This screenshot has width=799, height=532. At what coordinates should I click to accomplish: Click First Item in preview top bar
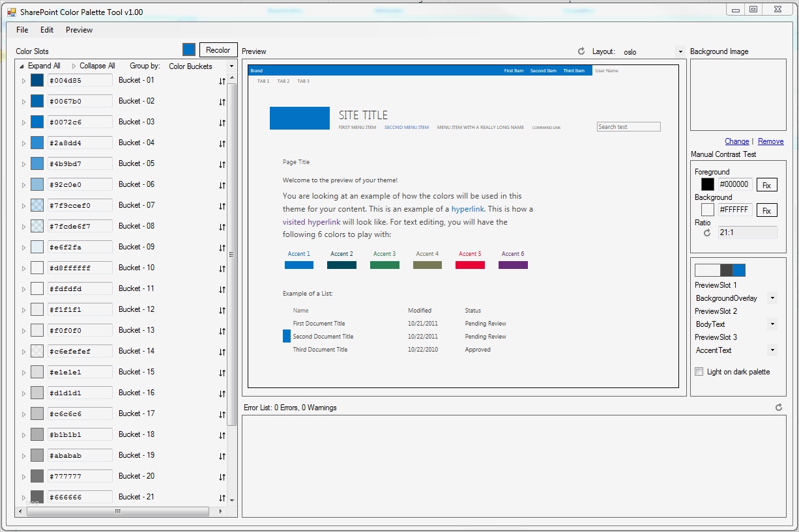pos(514,70)
